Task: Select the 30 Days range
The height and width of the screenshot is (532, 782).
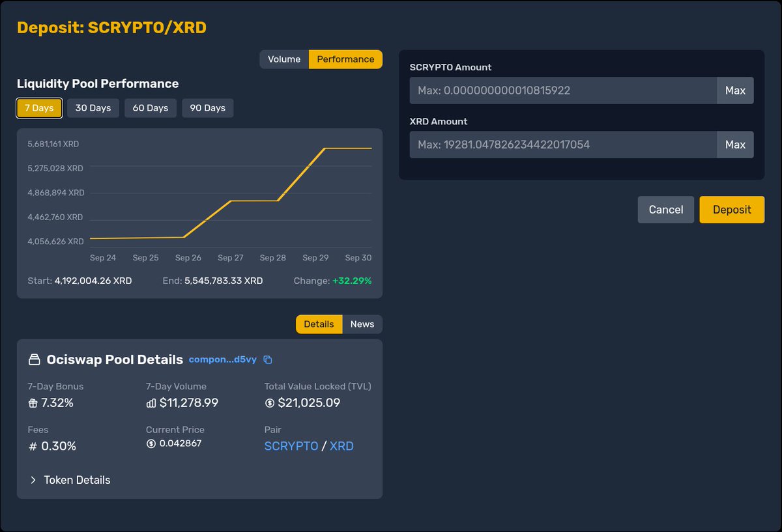Action: (93, 108)
